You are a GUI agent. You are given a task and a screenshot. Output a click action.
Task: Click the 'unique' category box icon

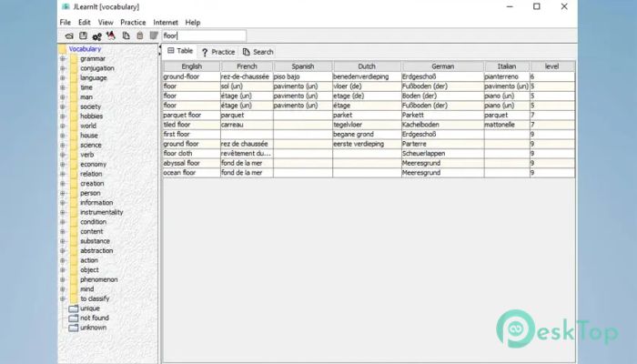pyautogui.click(x=74, y=308)
